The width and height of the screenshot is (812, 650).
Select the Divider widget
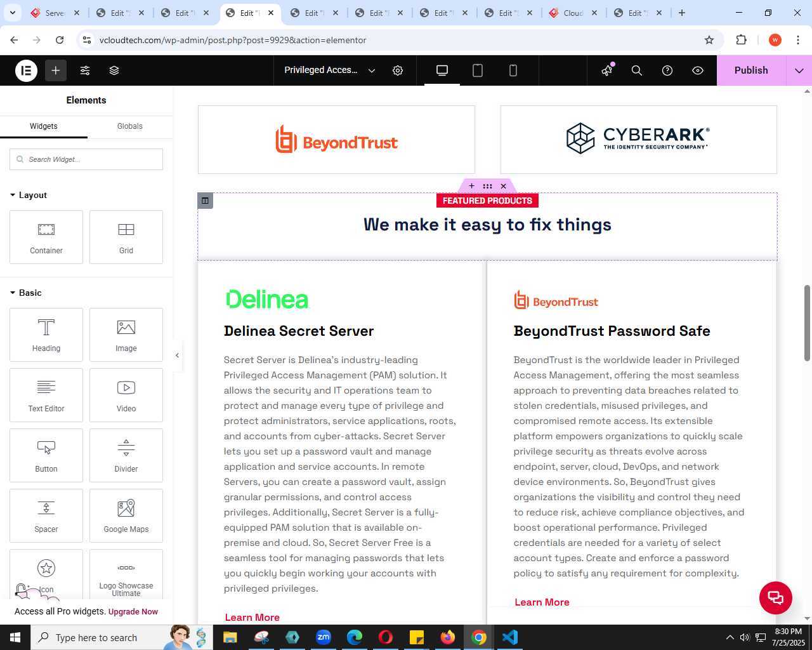[126, 456]
